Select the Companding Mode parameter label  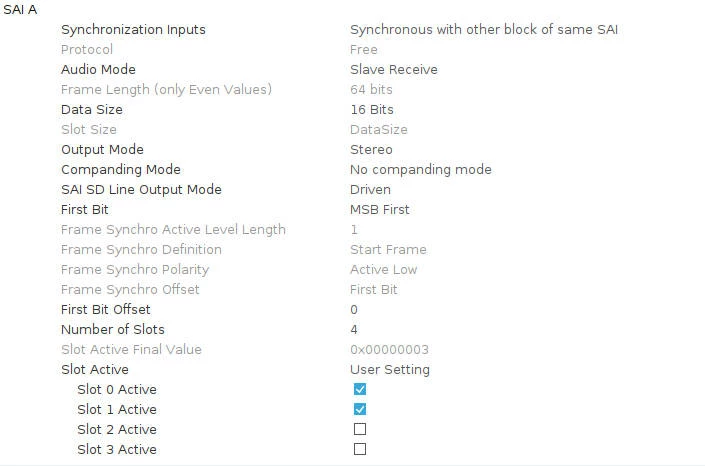click(x=120, y=170)
